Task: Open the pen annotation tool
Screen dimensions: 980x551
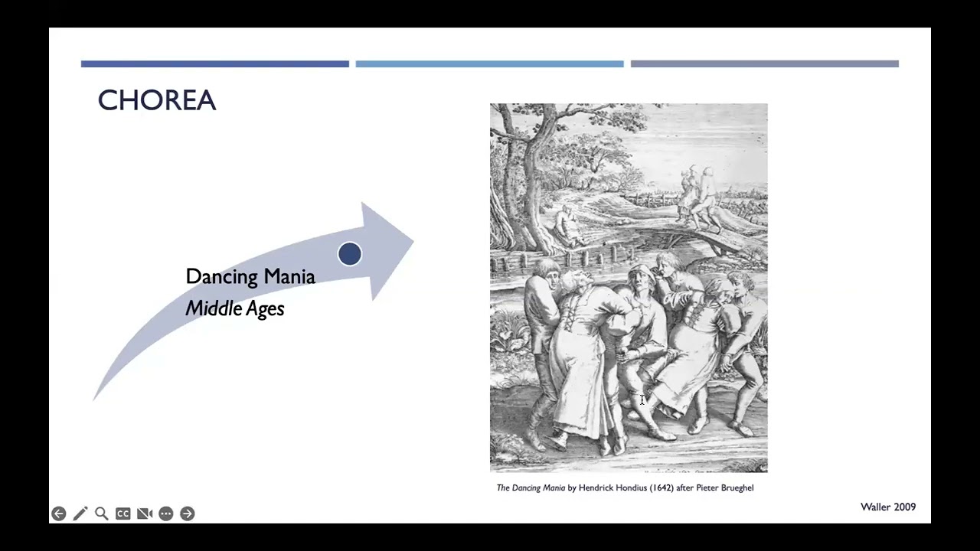Action: pos(80,514)
